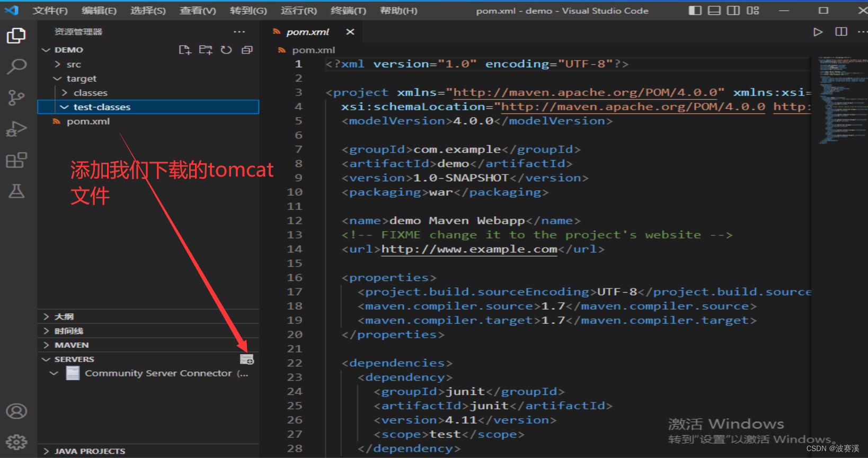Viewport: 868px width, 458px height.
Task: Expand the classes folder
Action: tap(65, 93)
